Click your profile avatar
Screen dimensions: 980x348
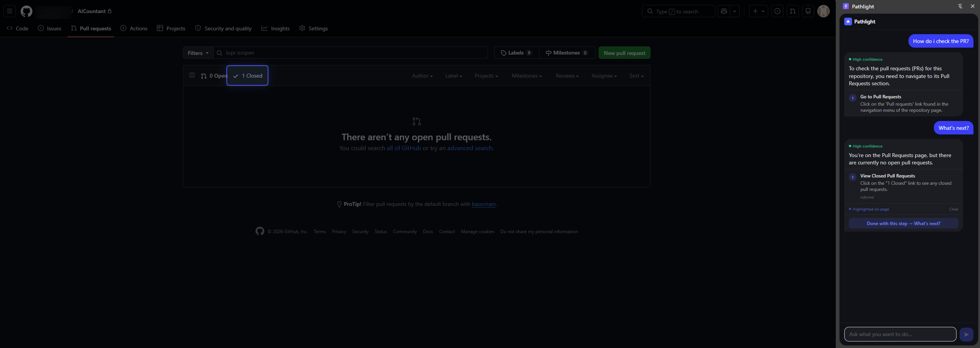tap(824, 11)
